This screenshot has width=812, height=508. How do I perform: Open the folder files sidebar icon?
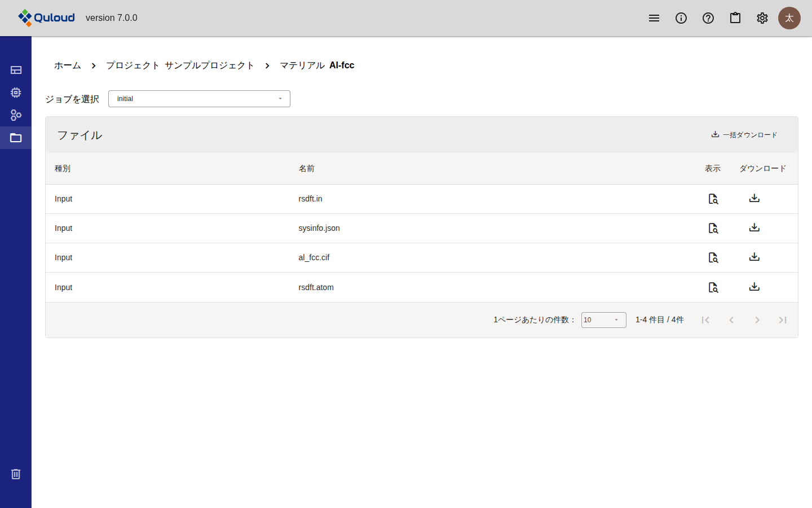tap(16, 138)
